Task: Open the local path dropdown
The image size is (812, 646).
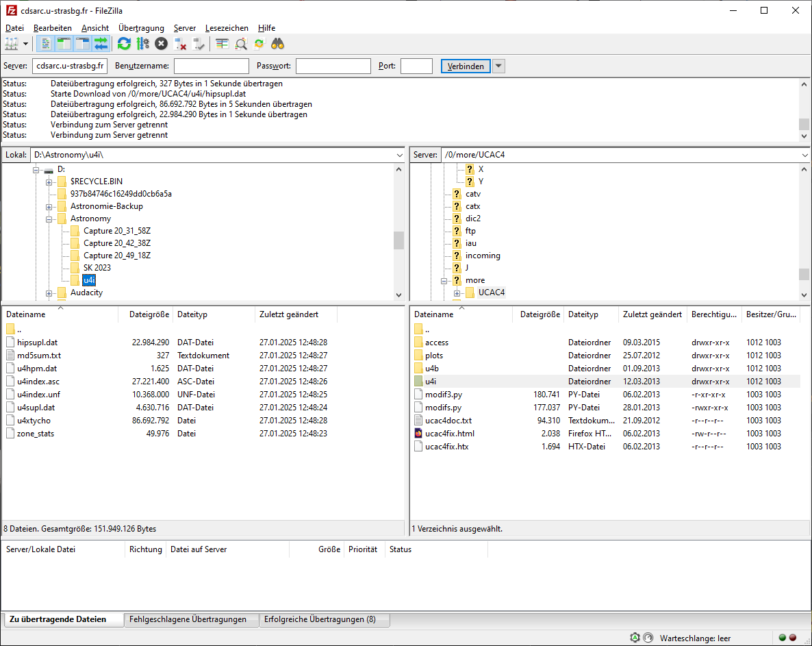Action: [399, 155]
